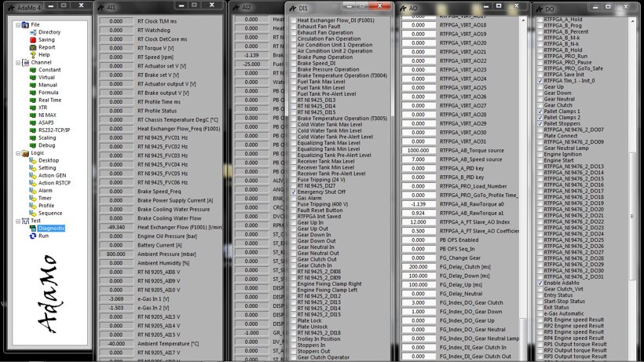Viewport: 644px width, 362px height.
Task: Open the Diagnostic item under Test
Action: tap(52, 228)
